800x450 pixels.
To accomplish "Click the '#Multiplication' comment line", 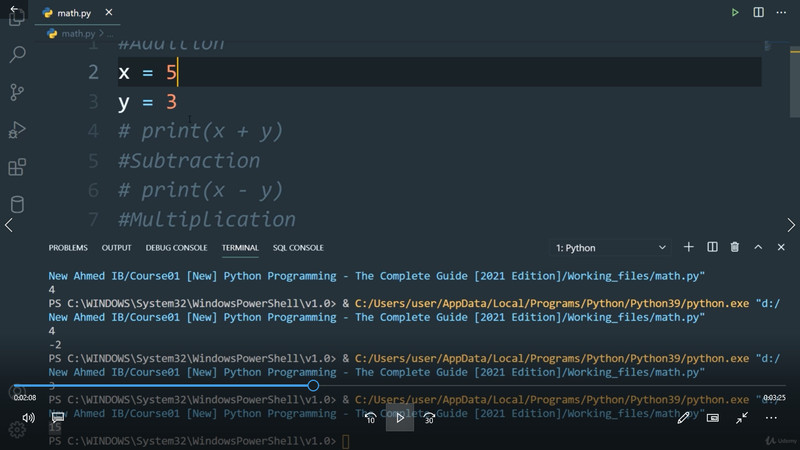I will [207, 220].
